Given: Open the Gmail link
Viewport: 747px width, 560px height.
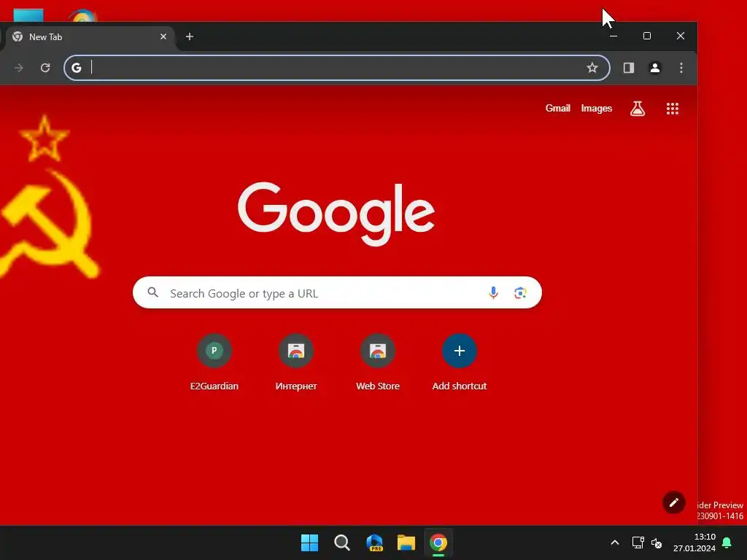Looking at the screenshot, I should (x=557, y=109).
